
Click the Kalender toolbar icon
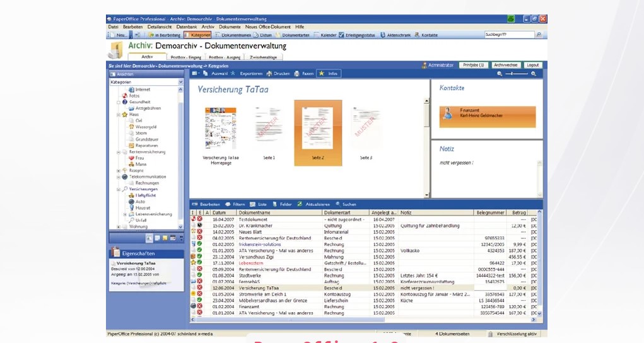pos(316,35)
